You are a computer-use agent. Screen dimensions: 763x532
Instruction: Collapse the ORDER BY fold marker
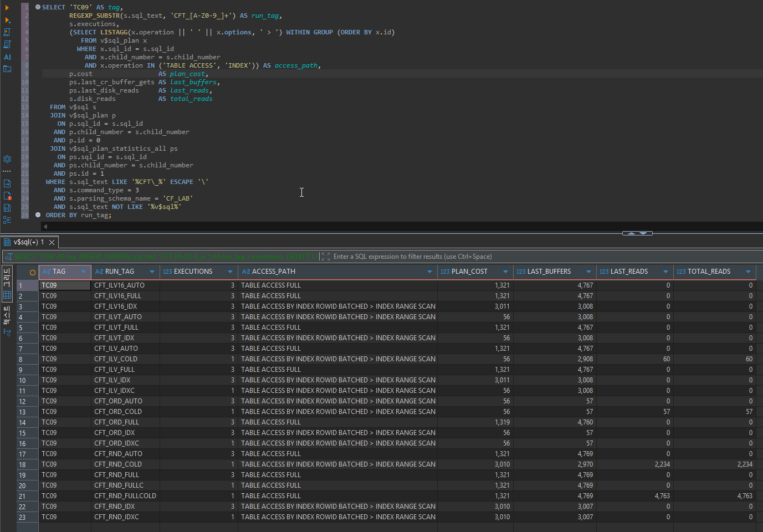click(38, 215)
